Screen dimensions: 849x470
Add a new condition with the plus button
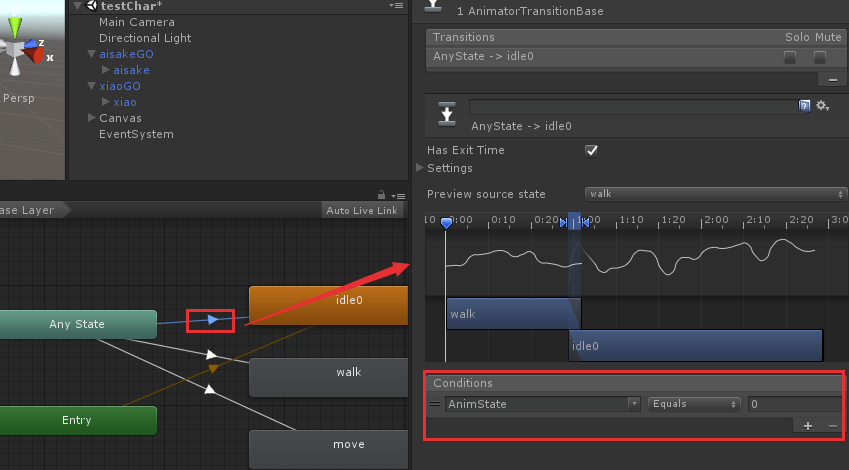(x=808, y=426)
